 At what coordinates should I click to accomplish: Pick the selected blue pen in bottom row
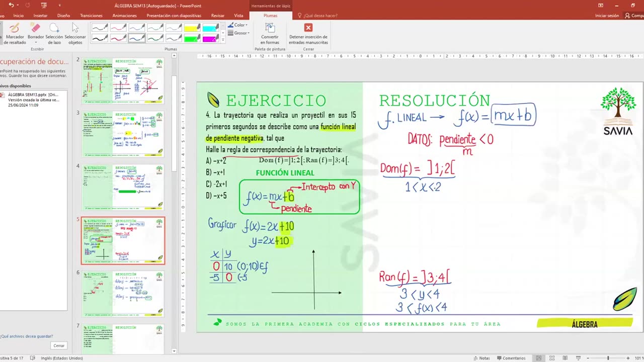pyautogui.click(x=137, y=38)
